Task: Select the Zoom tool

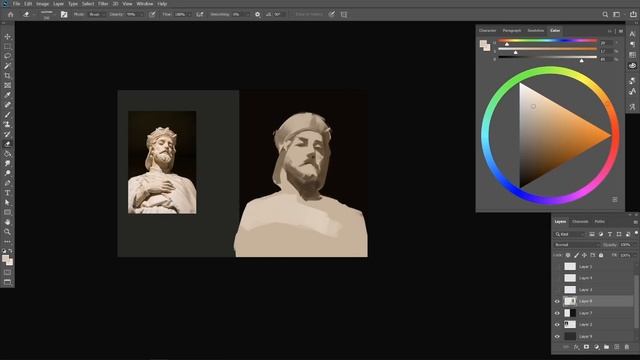Action: [x=7, y=232]
